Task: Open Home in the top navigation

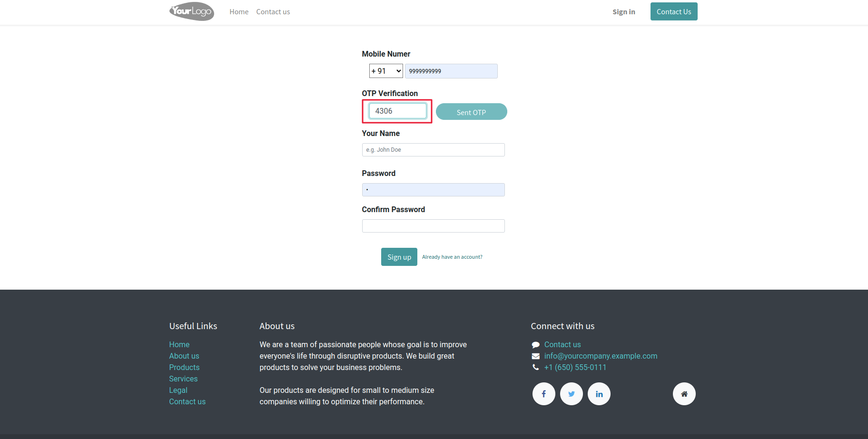Action: pyautogui.click(x=239, y=12)
